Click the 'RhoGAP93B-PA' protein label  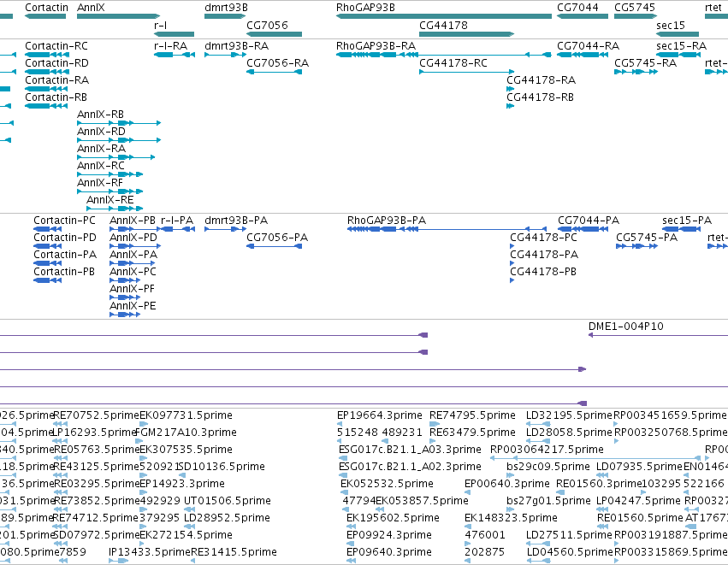387,221
